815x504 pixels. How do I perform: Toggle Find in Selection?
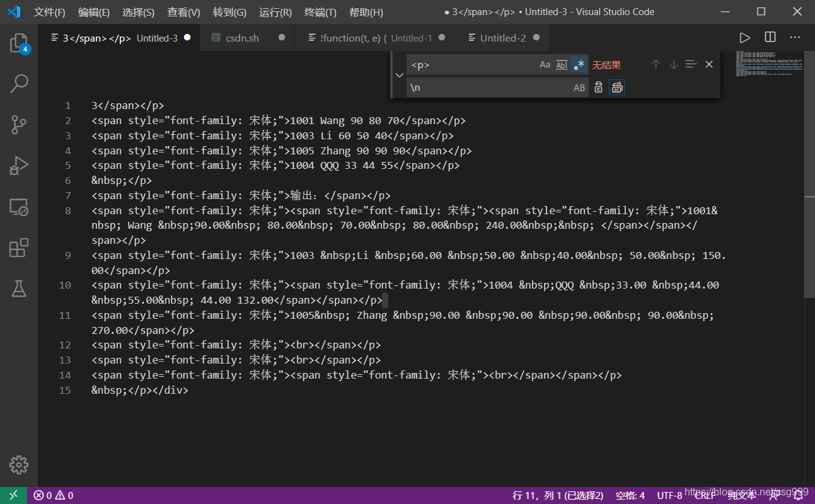tap(691, 64)
